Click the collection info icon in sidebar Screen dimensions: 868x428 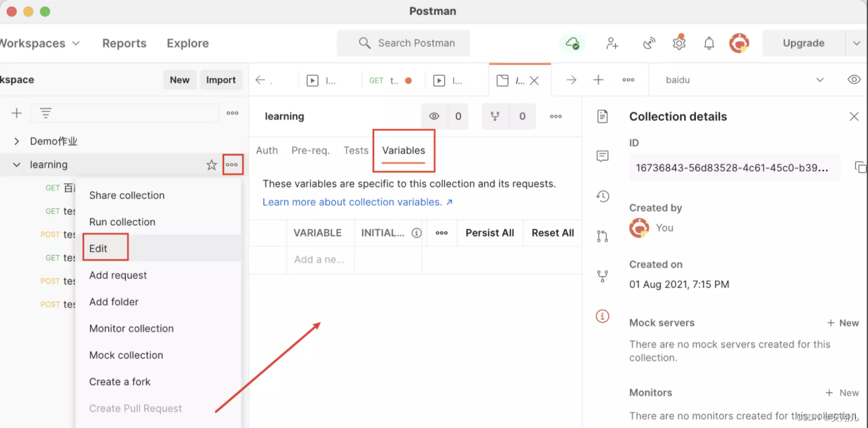click(x=602, y=316)
